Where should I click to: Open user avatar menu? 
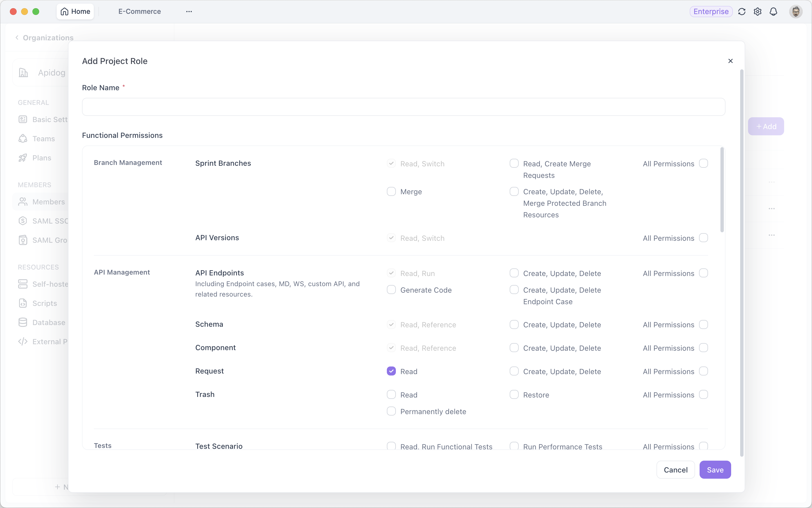796,12
